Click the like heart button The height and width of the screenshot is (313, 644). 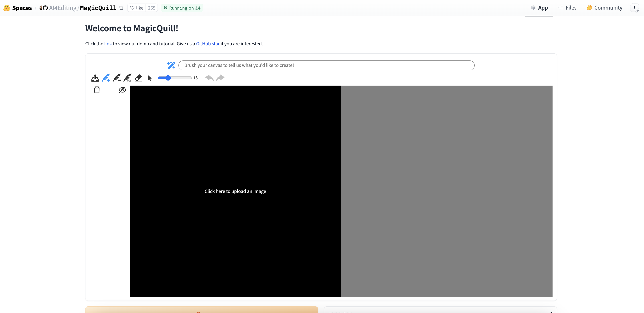point(137,8)
